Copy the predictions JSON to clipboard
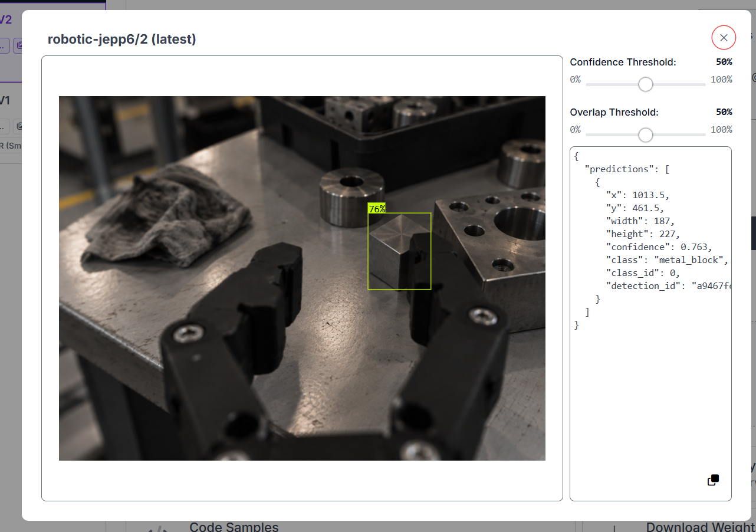 pyautogui.click(x=714, y=480)
